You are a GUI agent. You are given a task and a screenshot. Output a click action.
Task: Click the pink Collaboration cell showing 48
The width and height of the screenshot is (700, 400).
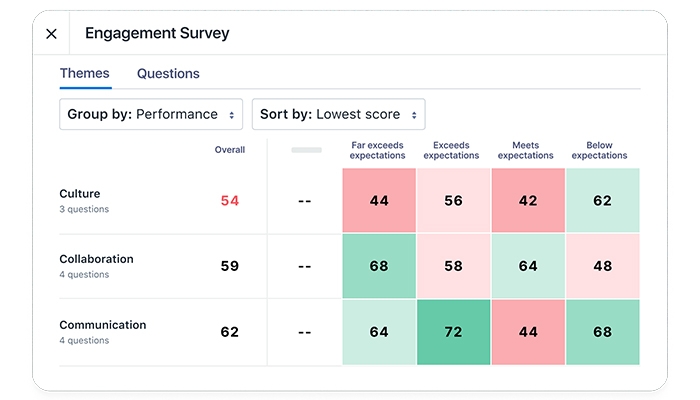[x=601, y=267]
